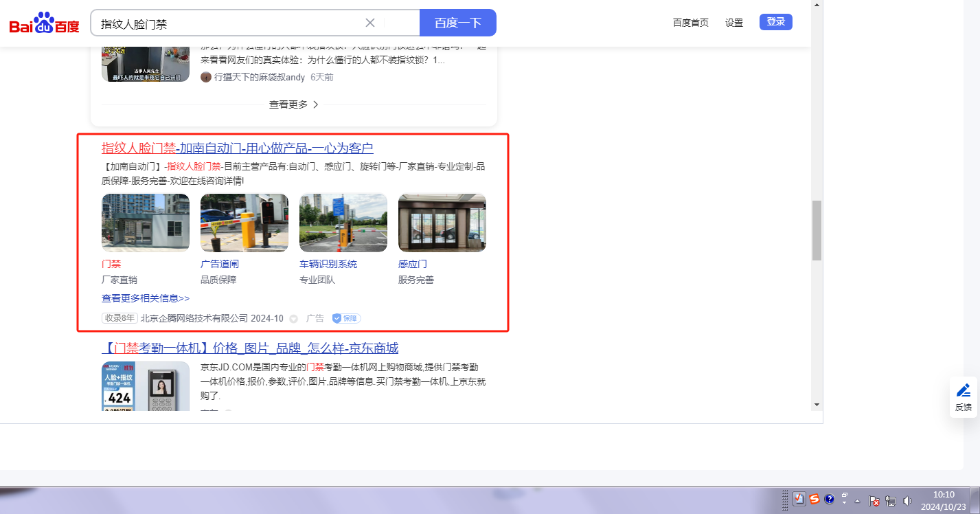Open the Sogou input method tray icon
The height and width of the screenshot is (514, 980).
814,499
